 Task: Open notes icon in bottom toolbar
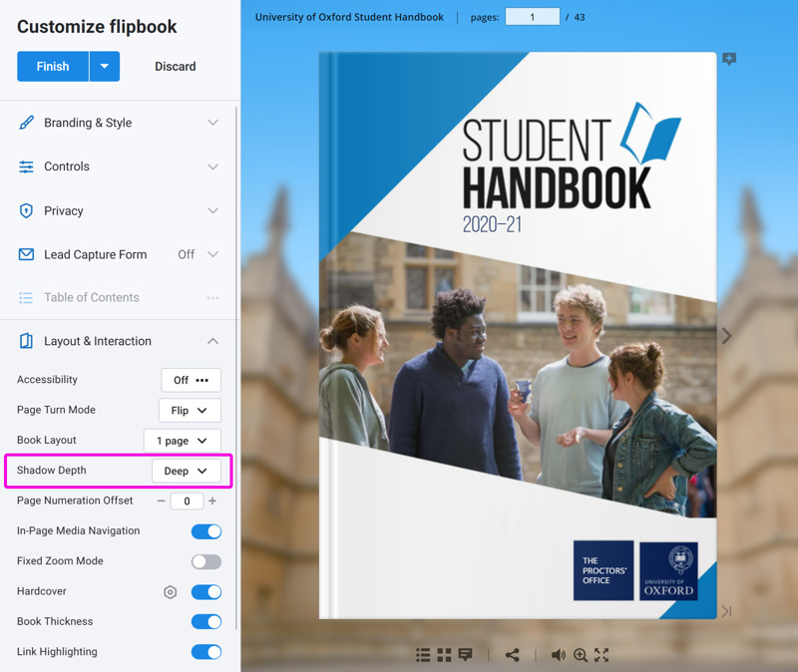[x=466, y=655]
